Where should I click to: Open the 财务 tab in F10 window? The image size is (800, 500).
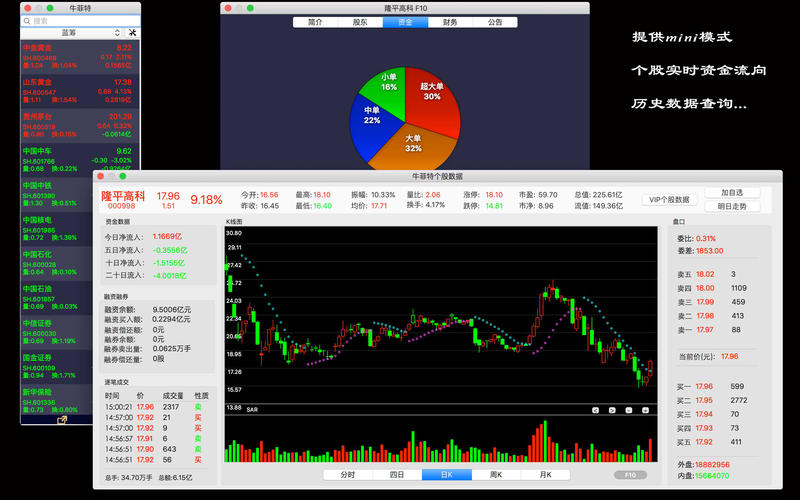450,21
